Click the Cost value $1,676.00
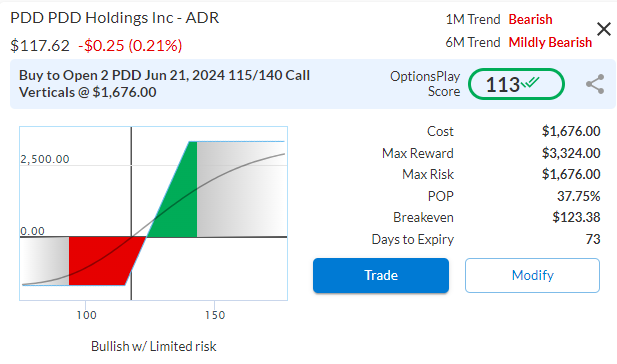Screen dimensions: 617x364 [x=571, y=131]
